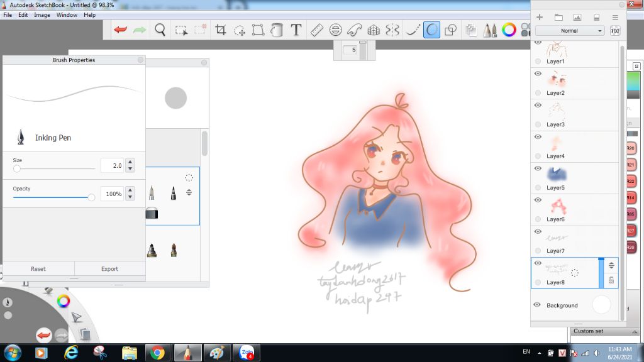Screen dimensions: 644x362
Task: Increase Opacity with up arrow
Action: pos(130,190)
